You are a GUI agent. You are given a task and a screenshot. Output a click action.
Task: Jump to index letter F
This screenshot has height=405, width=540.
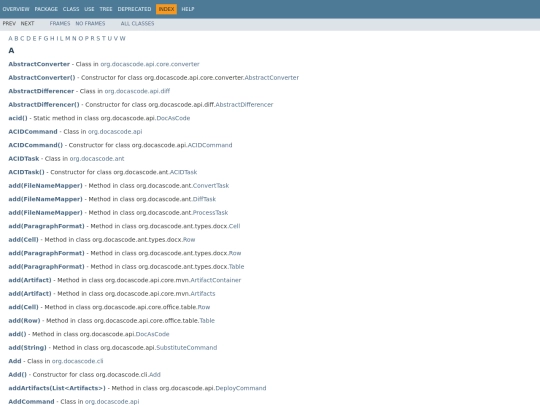(x=40, y=38)
